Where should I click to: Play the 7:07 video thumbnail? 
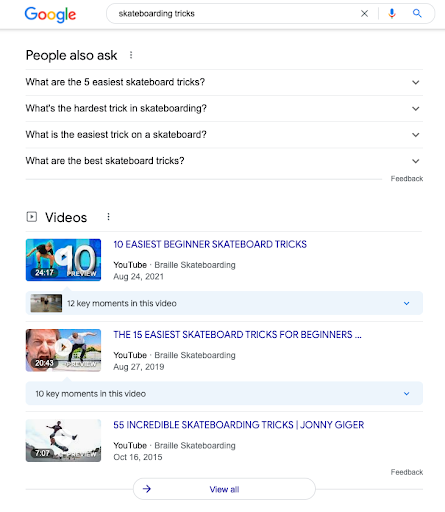click(63, 441)
